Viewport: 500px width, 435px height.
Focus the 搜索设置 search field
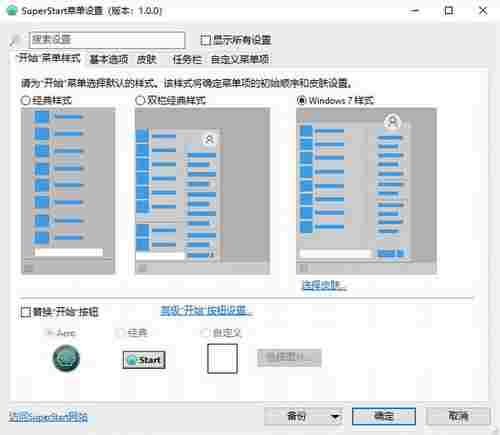[107, 40]
